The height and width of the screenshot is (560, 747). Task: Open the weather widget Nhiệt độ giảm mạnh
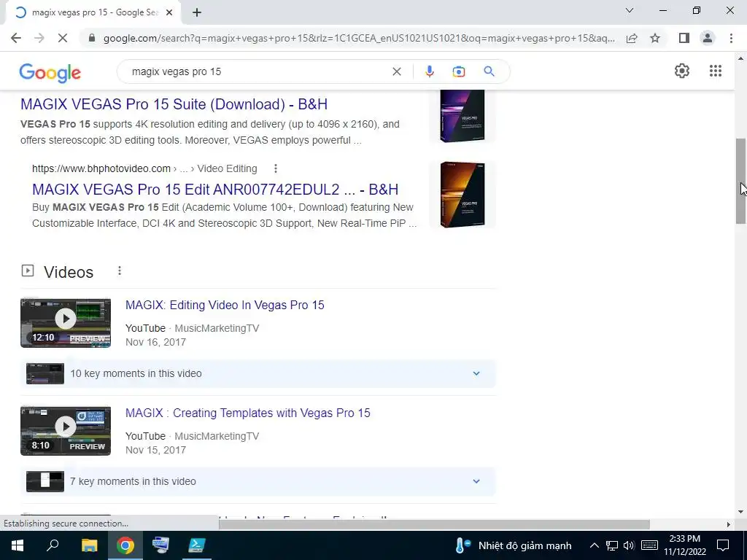pos(513,545)
